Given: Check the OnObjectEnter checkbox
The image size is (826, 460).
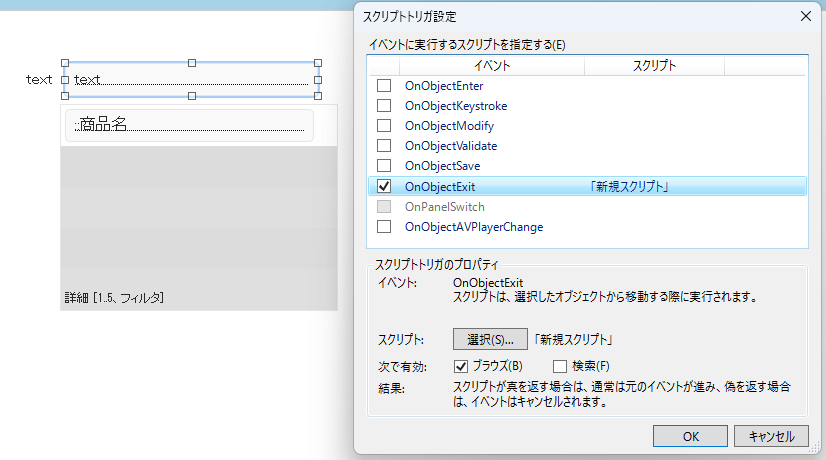Looking at the screenshot, I should [x=384, y=86].
